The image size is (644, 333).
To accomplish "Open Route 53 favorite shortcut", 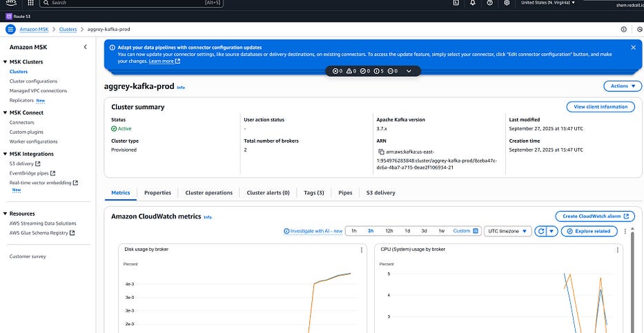I will tap(18, 17).
